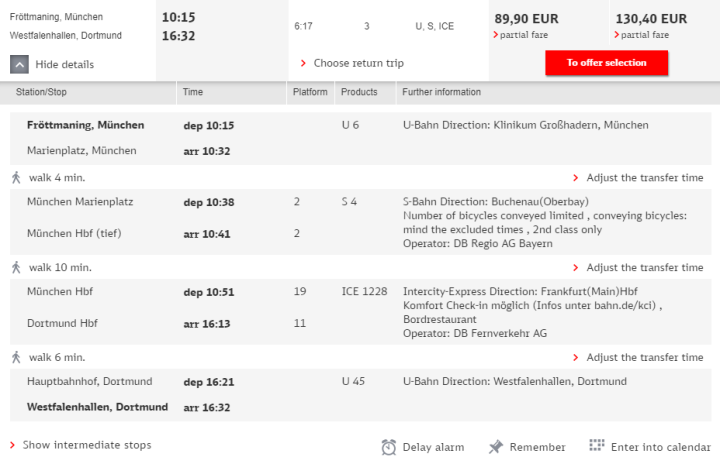Select the Hauptbahnhof, Dortmund stop
This screenshot has width=720, height=464.
(x=90, y=381)
